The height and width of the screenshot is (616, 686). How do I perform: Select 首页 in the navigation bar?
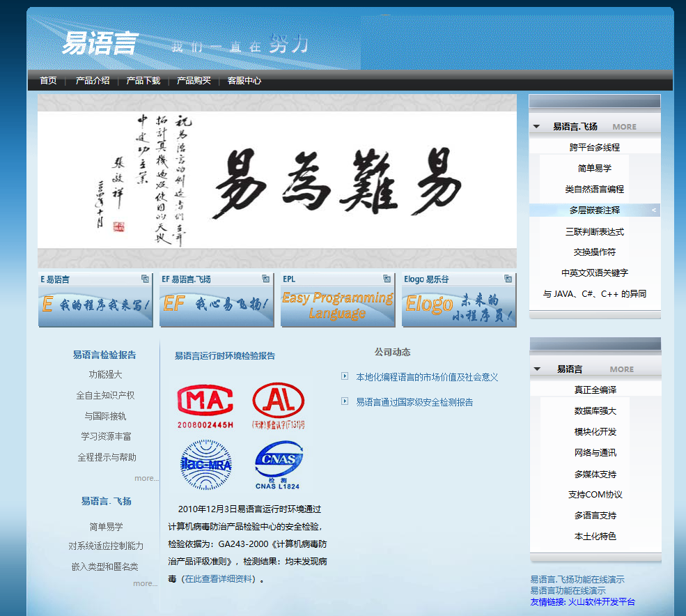(x=47, y=80)
